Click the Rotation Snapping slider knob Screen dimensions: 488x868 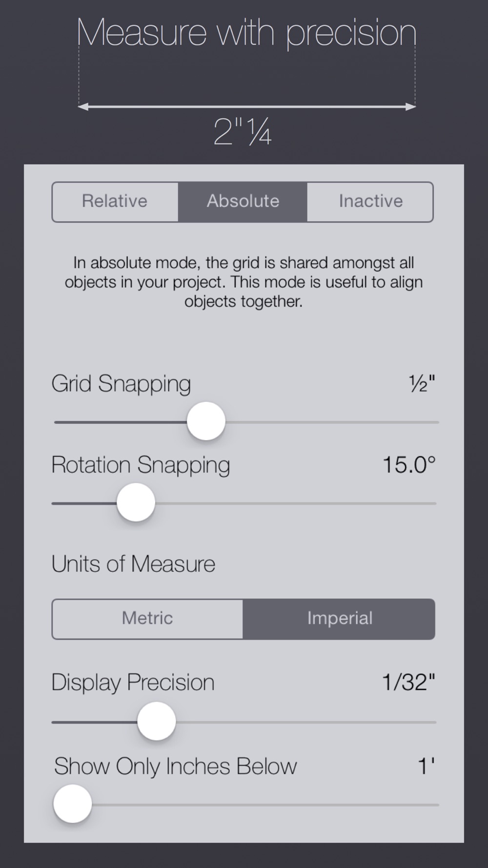point(136,502)
